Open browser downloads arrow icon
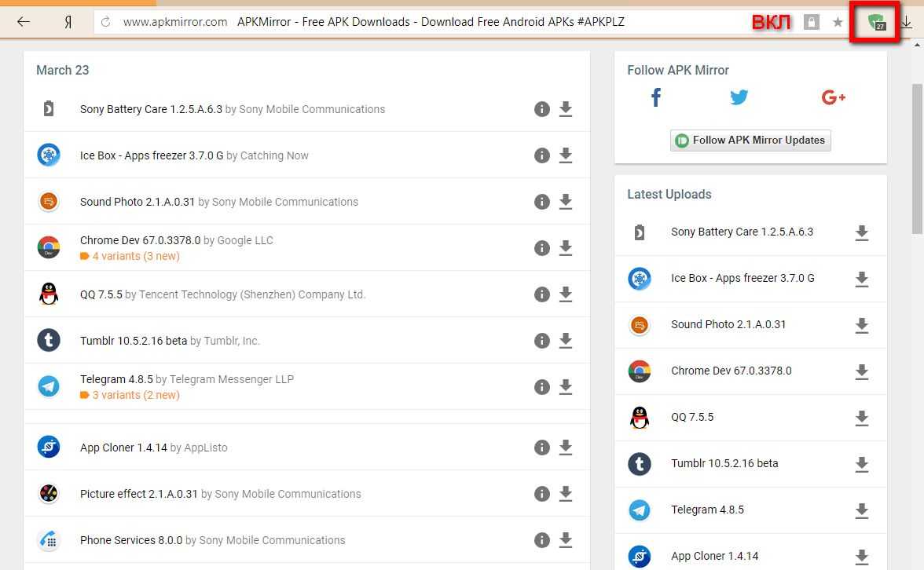The height and width of the screenshot is (570, 924). point(907,22)
